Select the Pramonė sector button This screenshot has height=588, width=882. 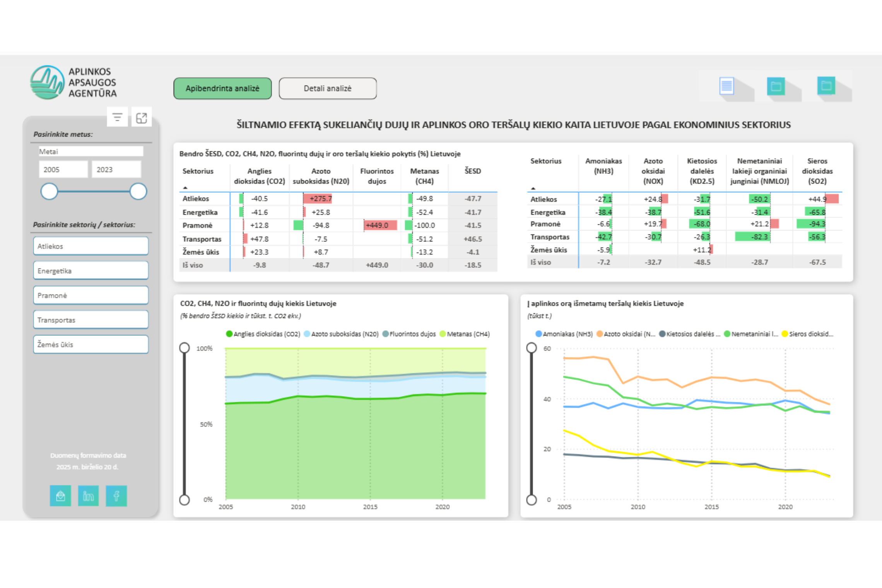(91, 295)
